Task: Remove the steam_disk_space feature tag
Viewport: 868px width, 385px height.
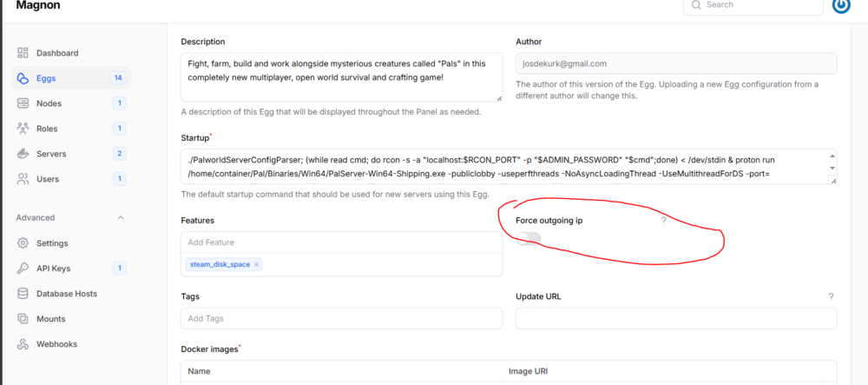Action: 256,265
